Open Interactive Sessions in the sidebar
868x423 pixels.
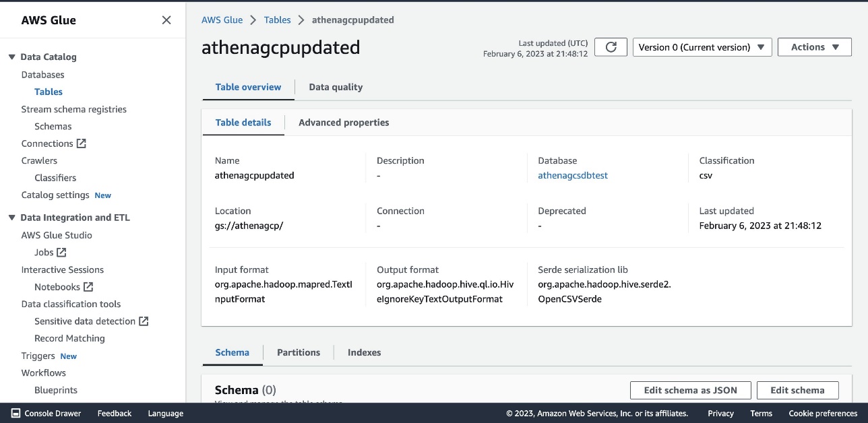click(x=63, y=269)
